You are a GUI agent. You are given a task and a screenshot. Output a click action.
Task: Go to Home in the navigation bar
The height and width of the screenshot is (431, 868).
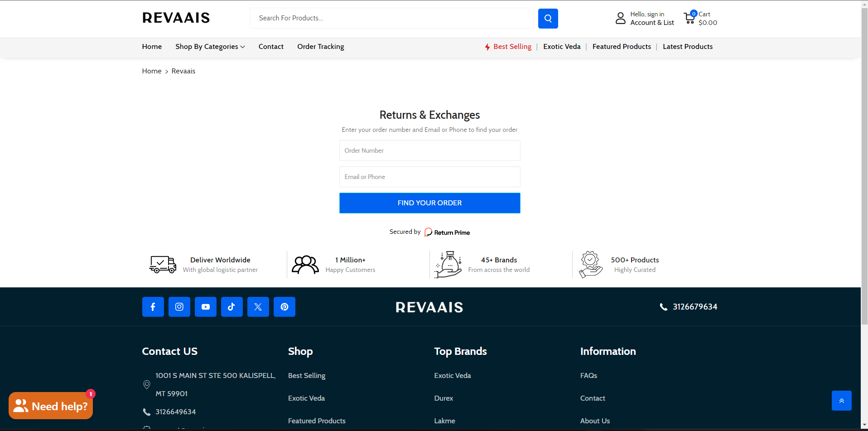pyautogui.click(x=152, y=47)
